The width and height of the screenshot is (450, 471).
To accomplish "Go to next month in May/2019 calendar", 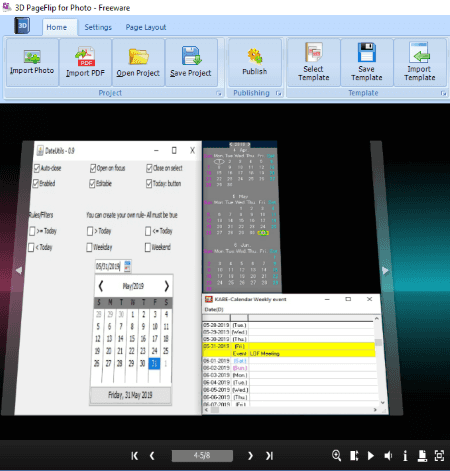I will click(167, 286).
